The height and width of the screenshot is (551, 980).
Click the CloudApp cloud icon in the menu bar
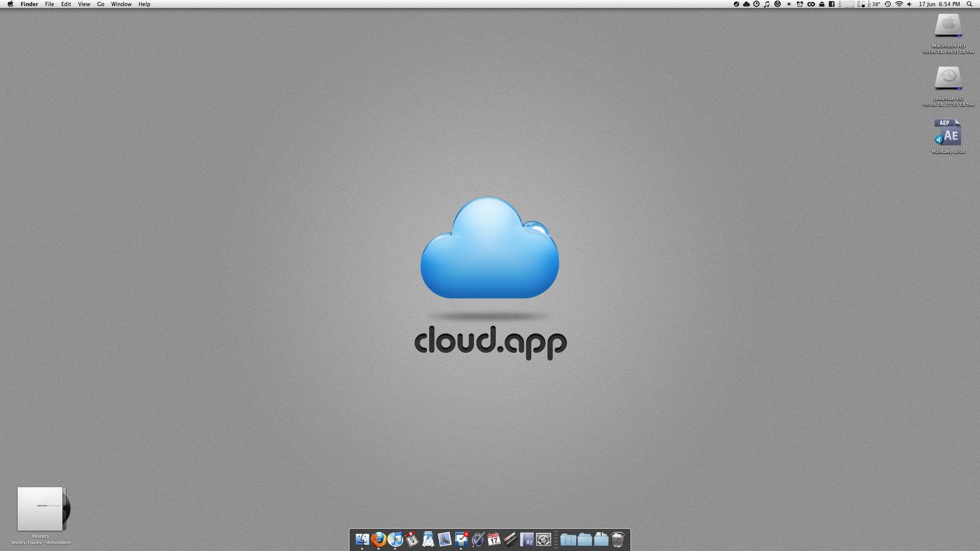(x=746, y=4)
